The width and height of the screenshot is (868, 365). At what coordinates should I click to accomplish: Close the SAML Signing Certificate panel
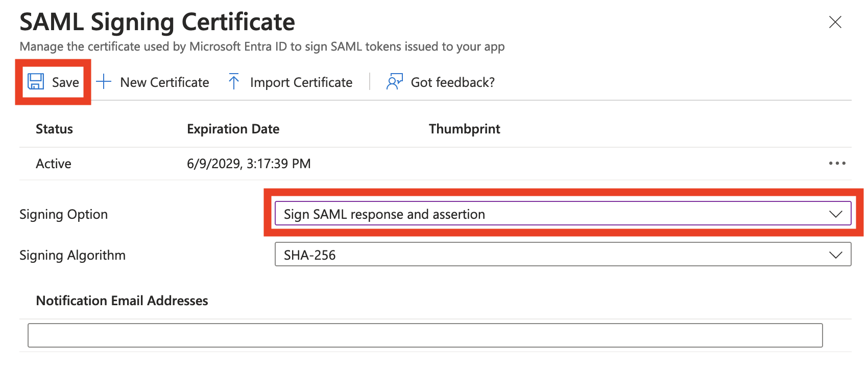pos(835,22)
